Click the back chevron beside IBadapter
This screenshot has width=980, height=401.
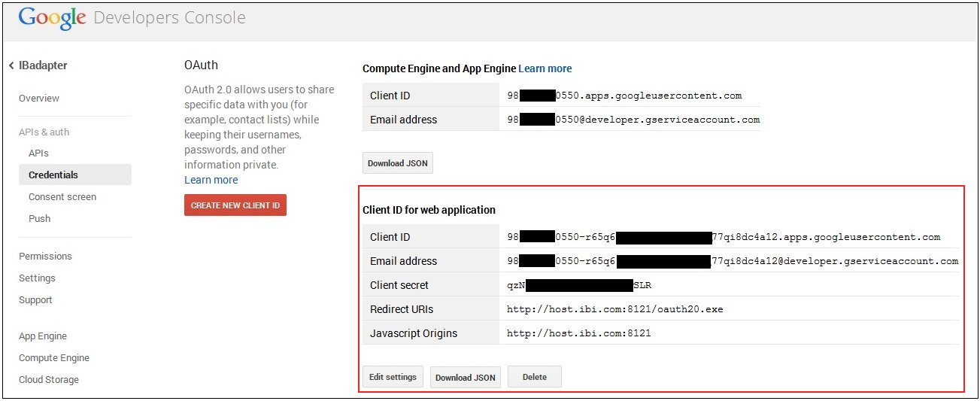coord(11,66)
